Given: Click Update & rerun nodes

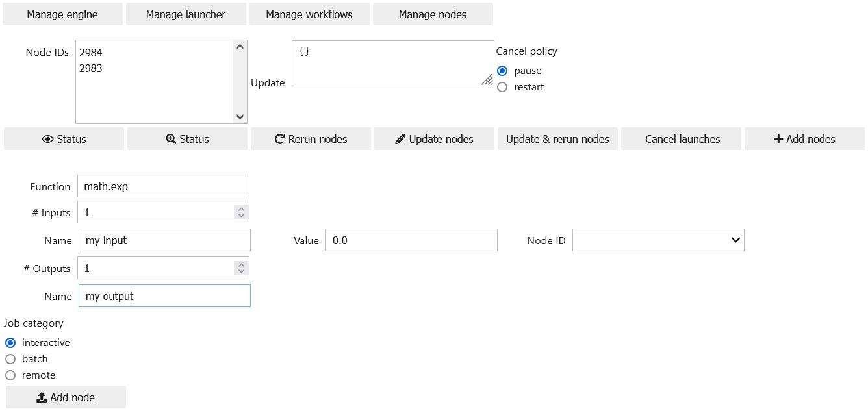Looking at the screenshot, I should coord(557,139).
